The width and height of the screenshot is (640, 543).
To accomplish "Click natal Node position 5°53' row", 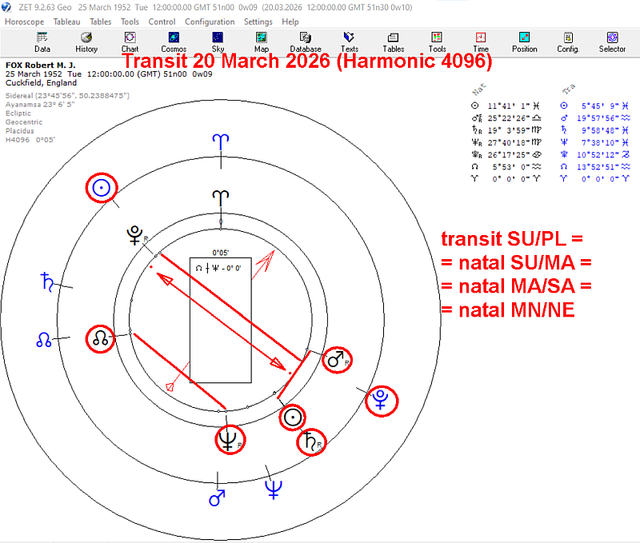I will click(x=506, y=167).
